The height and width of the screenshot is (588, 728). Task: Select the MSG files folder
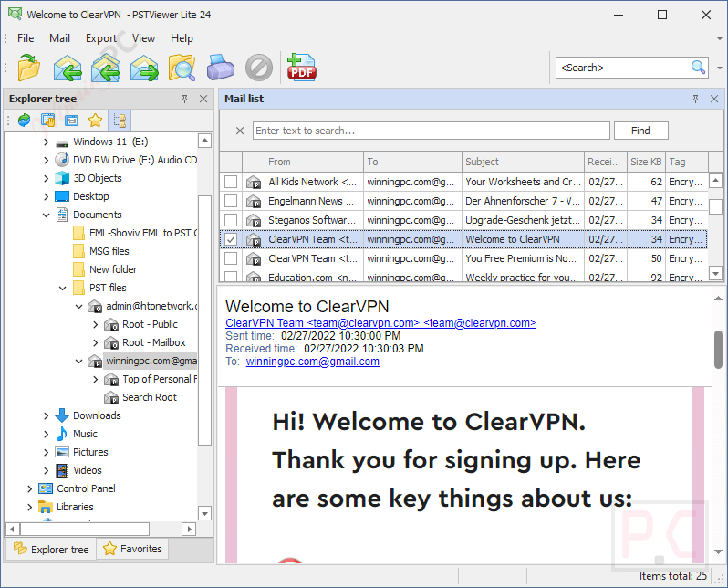pyautogui.click(x=101, y=251)
